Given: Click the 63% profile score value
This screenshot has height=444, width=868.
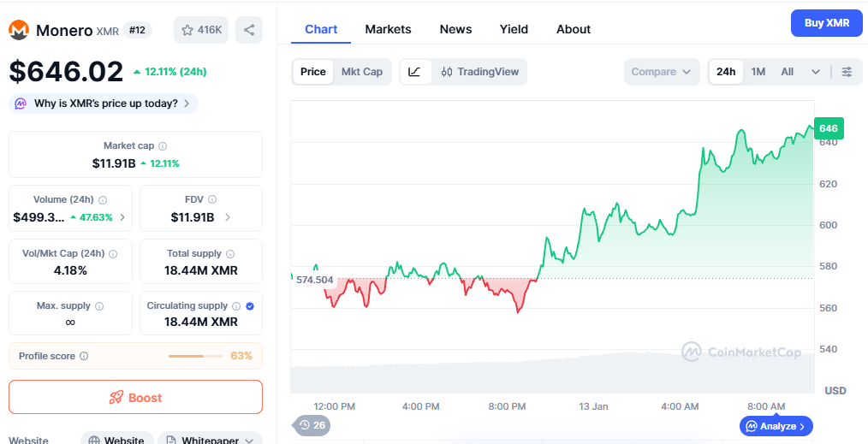Looking at the screenshot, I should tap(241, 356).
